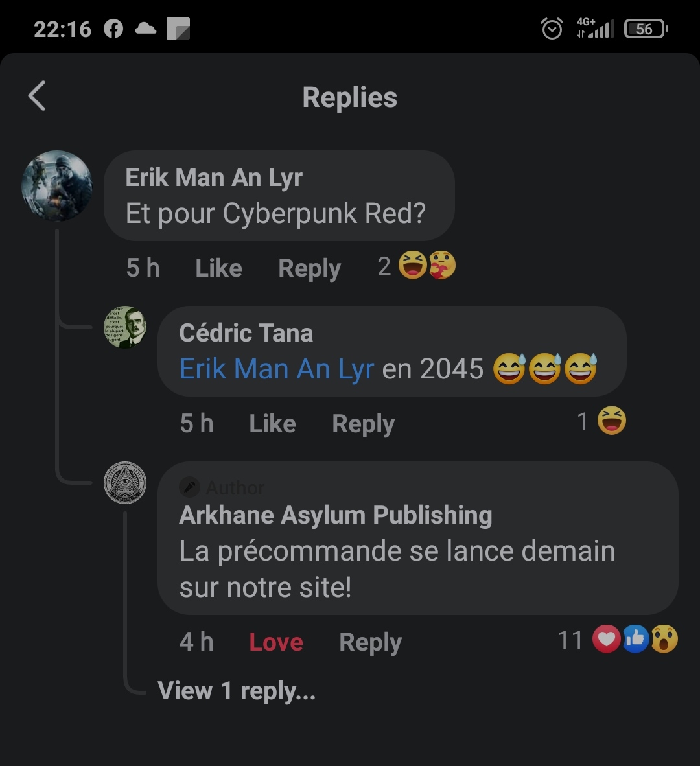The height and width of the screenshot is (766, 700).
Task: Go back using the left arrow
Action: point(37,96)
